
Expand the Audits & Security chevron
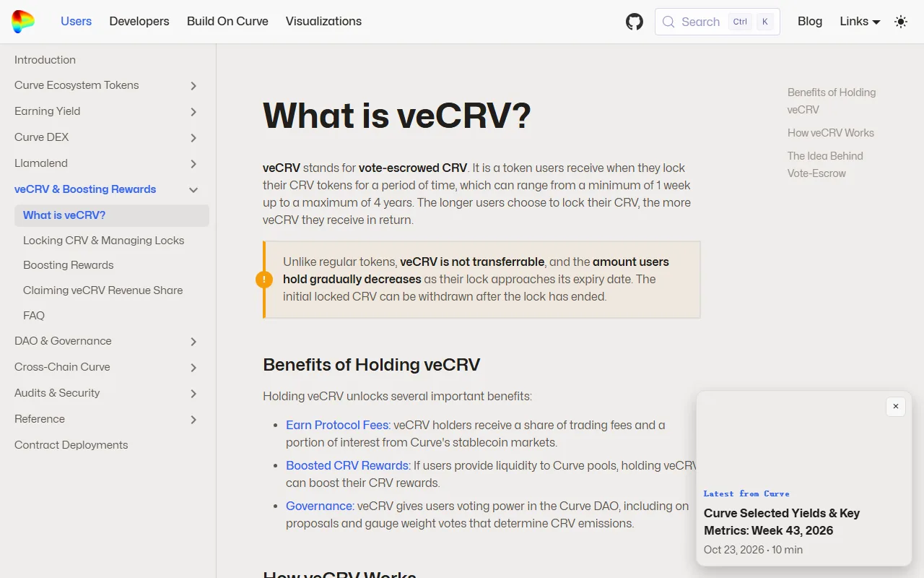tap(193, 394)
